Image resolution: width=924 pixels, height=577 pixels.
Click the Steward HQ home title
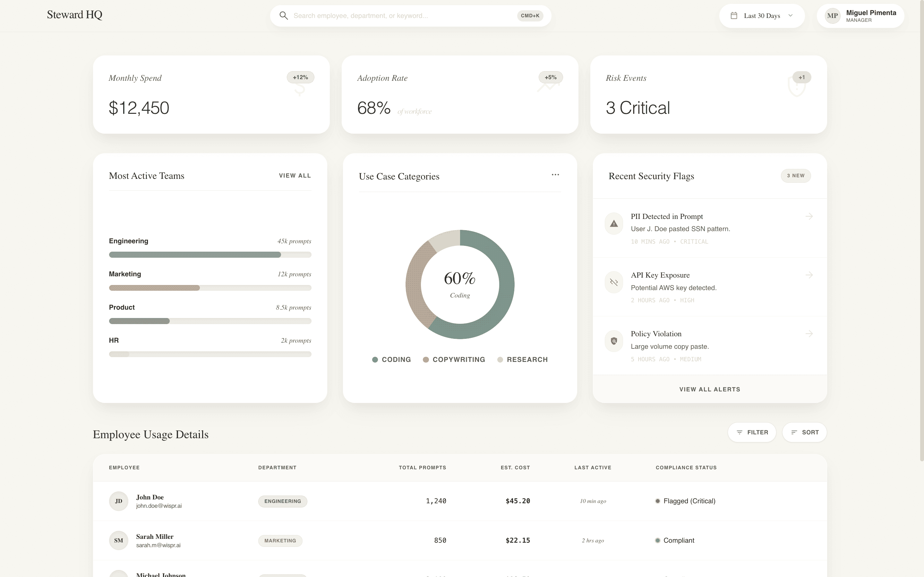[74, 14]
